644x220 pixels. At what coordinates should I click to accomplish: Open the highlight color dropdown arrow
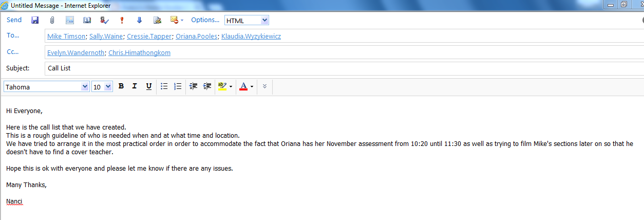point(231,87)
